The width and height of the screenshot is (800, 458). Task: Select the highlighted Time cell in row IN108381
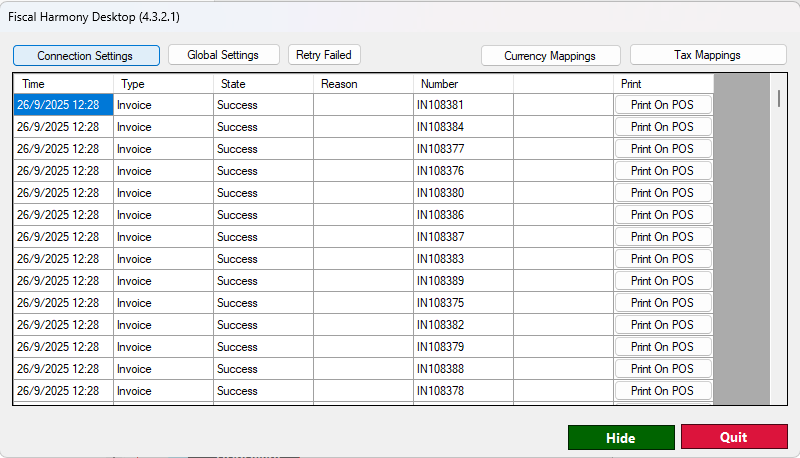[x=63, y=105]
